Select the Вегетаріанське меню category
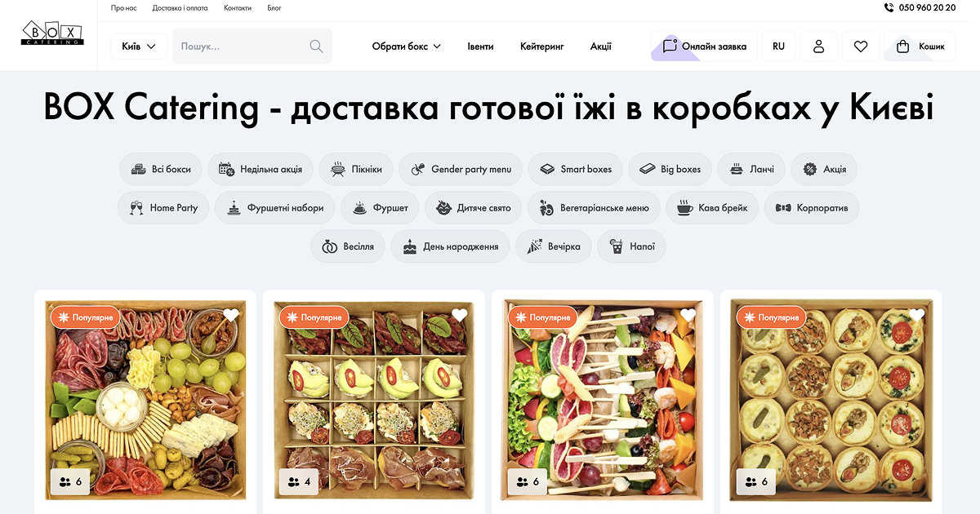 594,207
